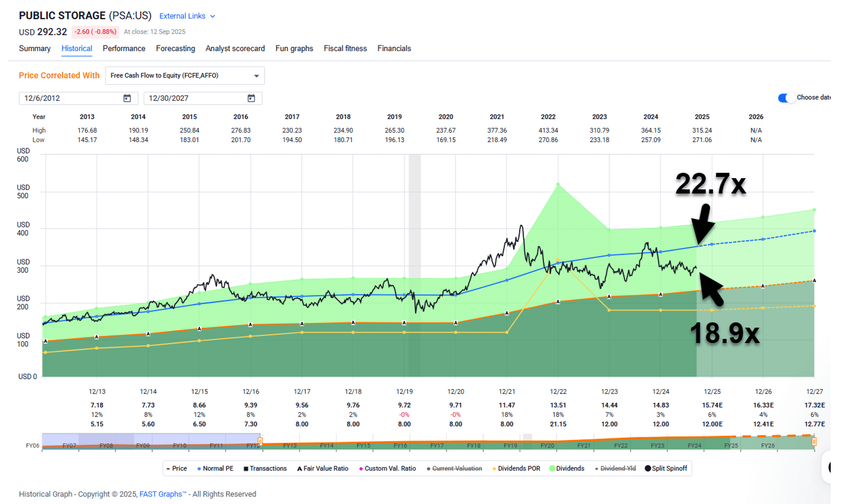Click the 2022 dividend peak data point
The width and height of the screenshot is (845, 504).
coord(558,184)
